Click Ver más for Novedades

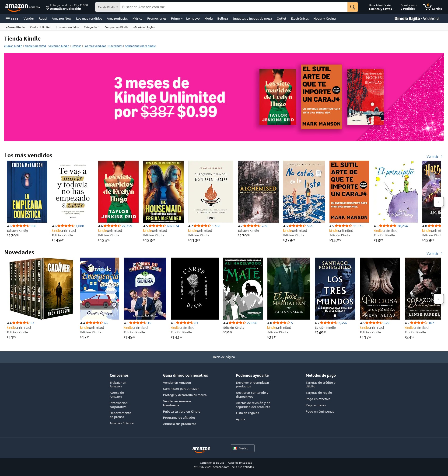click(x=434, y=254)
